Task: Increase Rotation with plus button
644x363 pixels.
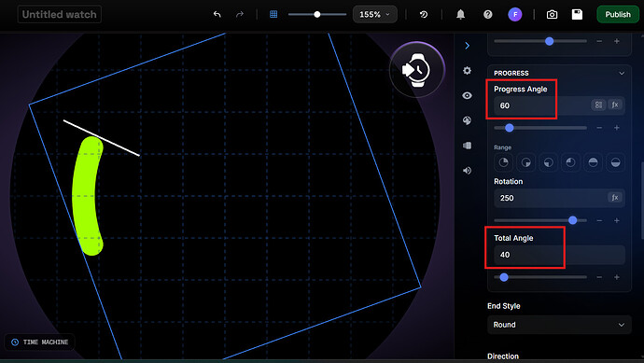Action: point(617,220)
